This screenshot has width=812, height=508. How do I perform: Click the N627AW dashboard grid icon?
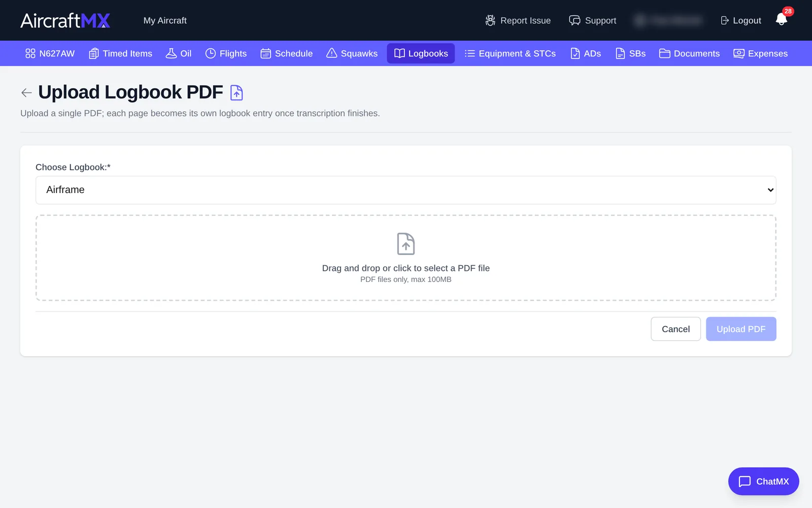30,53
